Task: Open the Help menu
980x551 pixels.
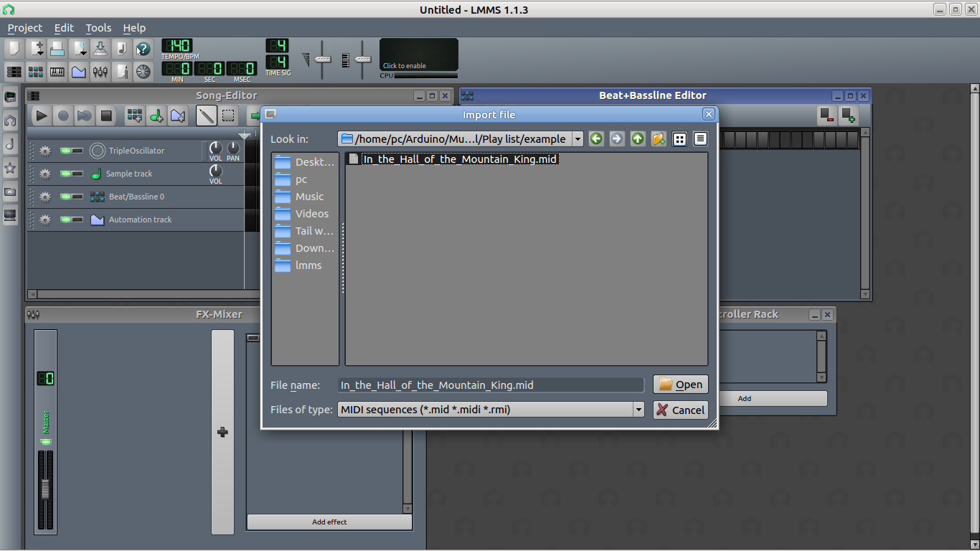Action: pyautogui.click(x=134, y=28)
